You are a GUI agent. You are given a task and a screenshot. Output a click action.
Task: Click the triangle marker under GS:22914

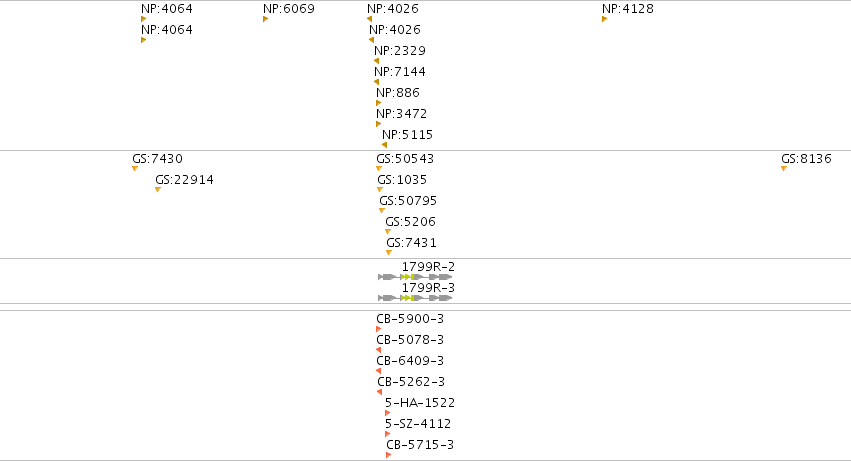point(158,190)
